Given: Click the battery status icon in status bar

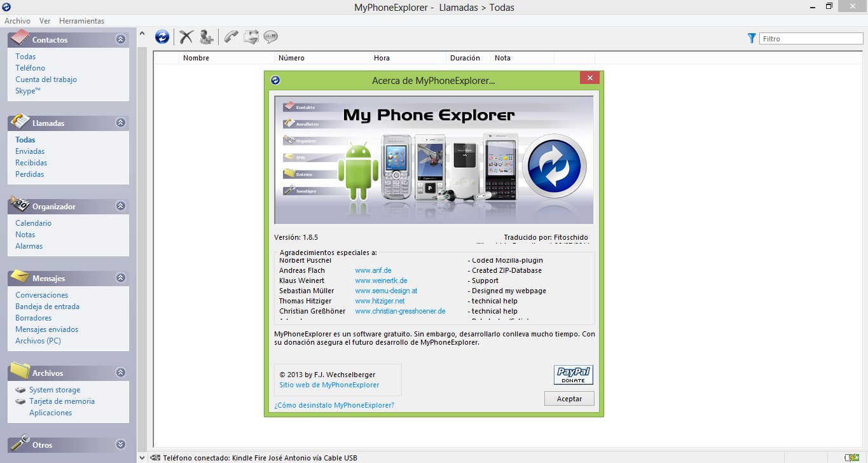Looking at the screenshot, I should pyautogui.click(x=851, y=458).
